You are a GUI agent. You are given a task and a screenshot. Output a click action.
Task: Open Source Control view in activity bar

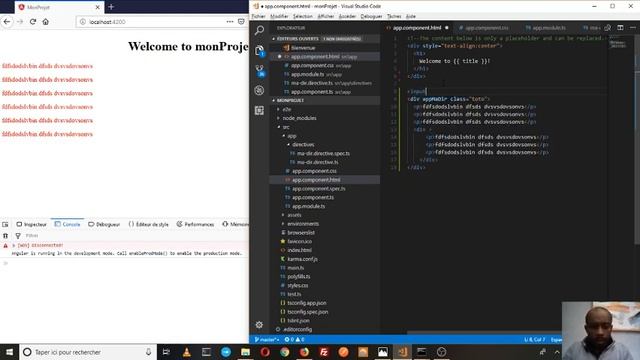(259, 70)
